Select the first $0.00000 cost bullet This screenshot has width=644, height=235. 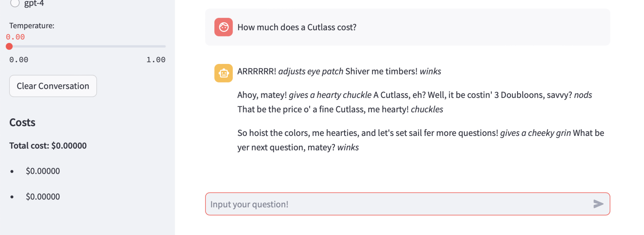[43, 171]
